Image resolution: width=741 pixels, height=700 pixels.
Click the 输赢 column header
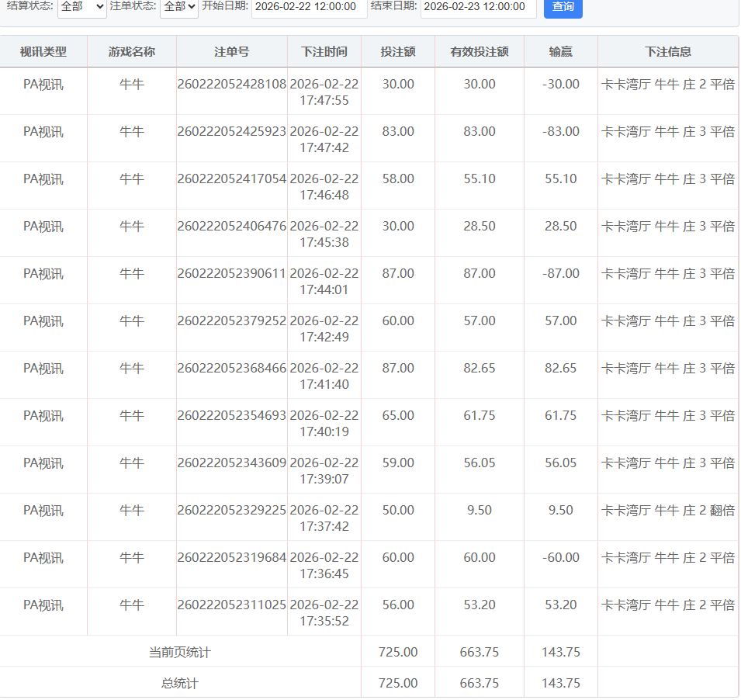[560, 52]
